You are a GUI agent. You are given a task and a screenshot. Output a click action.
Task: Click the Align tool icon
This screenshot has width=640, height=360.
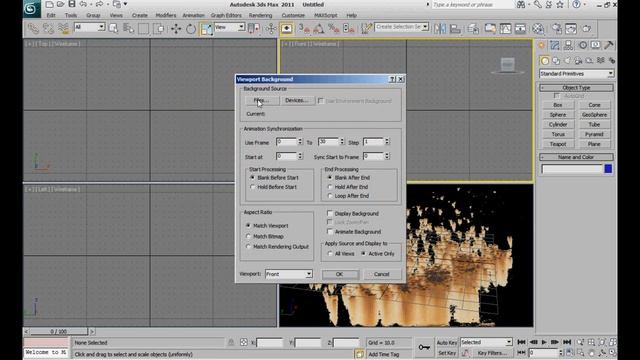pos(455,29)
